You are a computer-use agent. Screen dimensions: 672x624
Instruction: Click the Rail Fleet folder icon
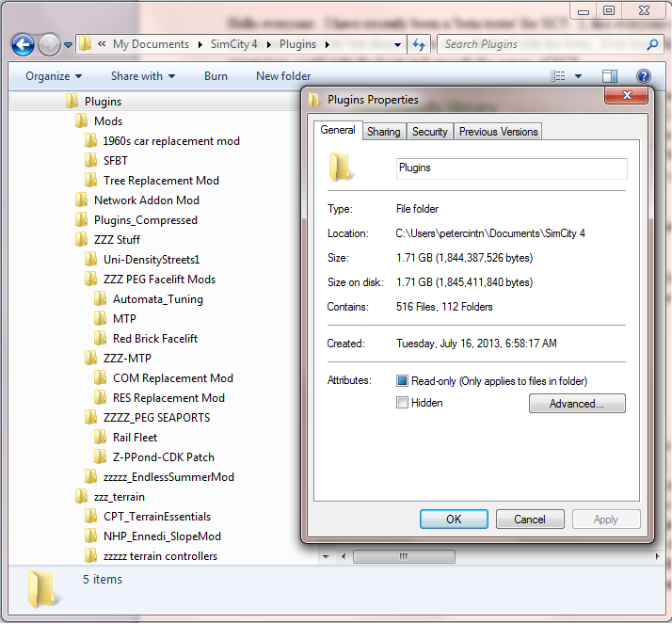[x=101, y=438]
